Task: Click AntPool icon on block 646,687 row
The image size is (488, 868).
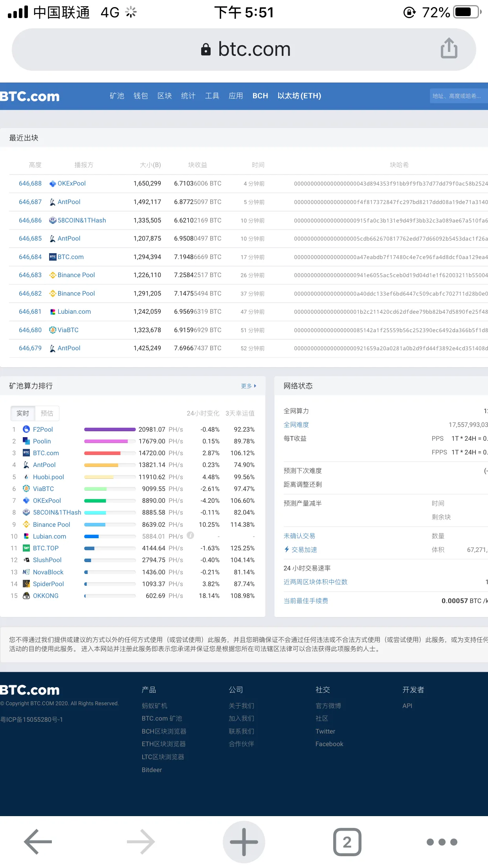Action: coord(53,202)
